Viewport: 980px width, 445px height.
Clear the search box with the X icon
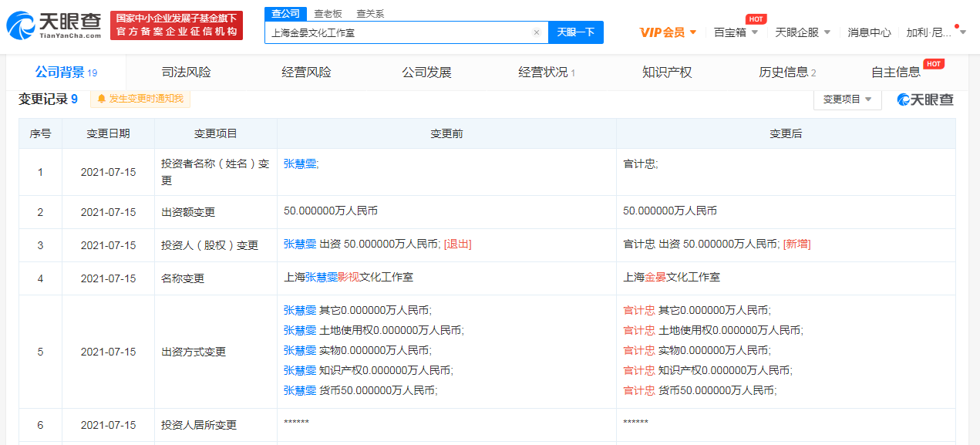[537, 32]
